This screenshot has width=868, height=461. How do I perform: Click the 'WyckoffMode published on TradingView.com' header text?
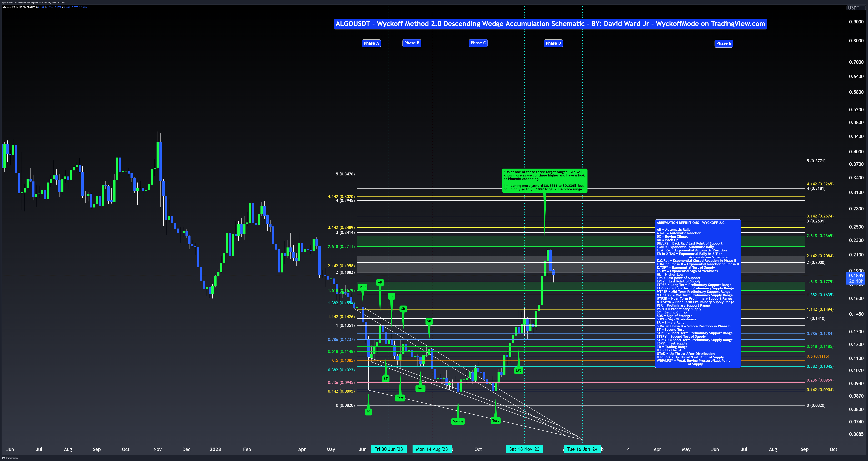34,2
